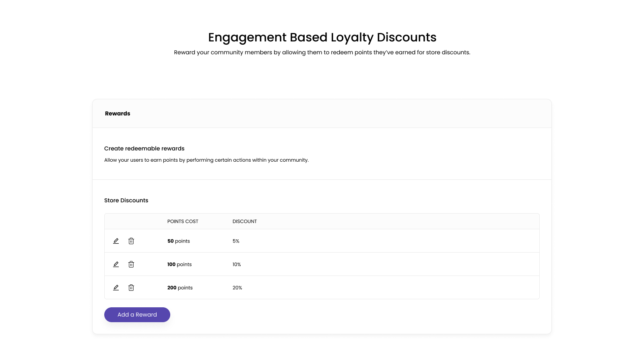Edit the 200 points reward

click(x=116, y=288)
